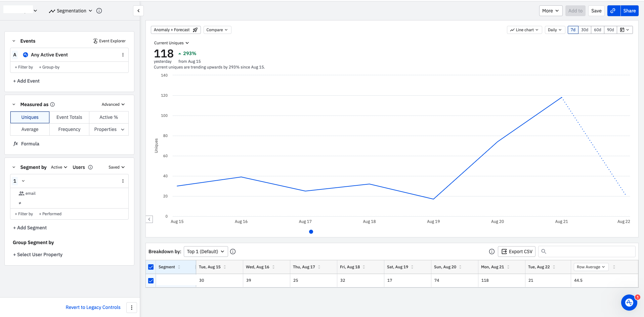Select the Active % measure tab
Image resolution: width=644 pixels, height=317 pixels.
[109, 117]
